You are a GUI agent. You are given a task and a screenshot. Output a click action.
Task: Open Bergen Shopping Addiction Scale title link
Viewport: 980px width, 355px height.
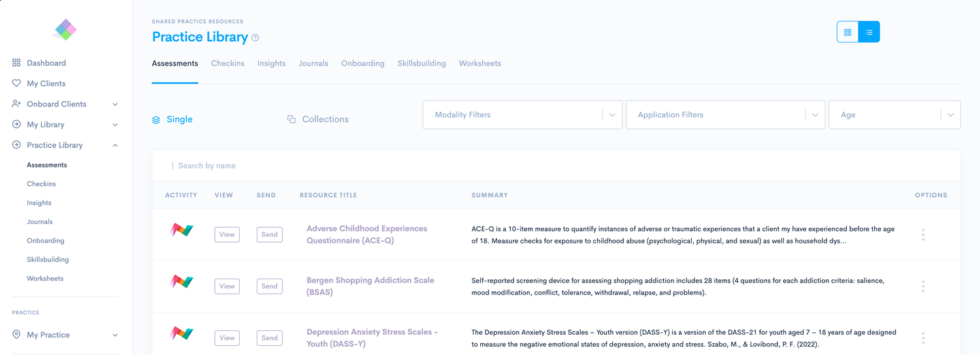pyautogui.click(x=370, y=286)
